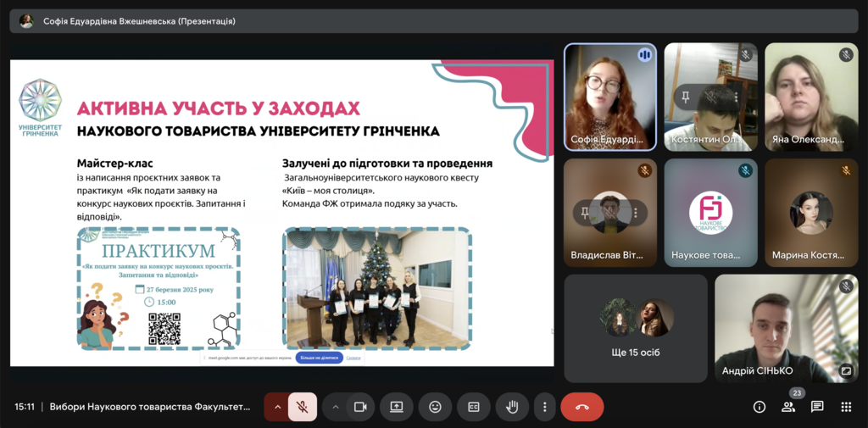This screenshot has width=868, height=428.
Task: Open the chat panel icon
Action: [817, 407]
